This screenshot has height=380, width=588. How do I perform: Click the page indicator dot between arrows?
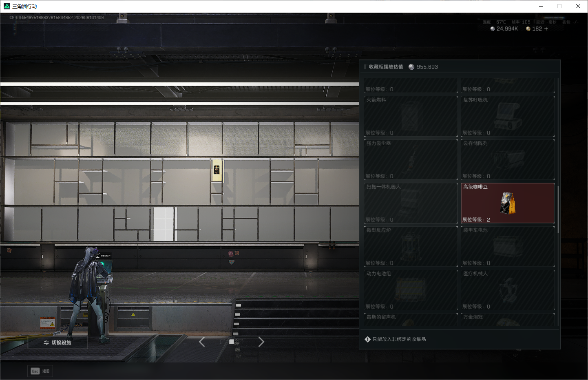pos(232,342)
